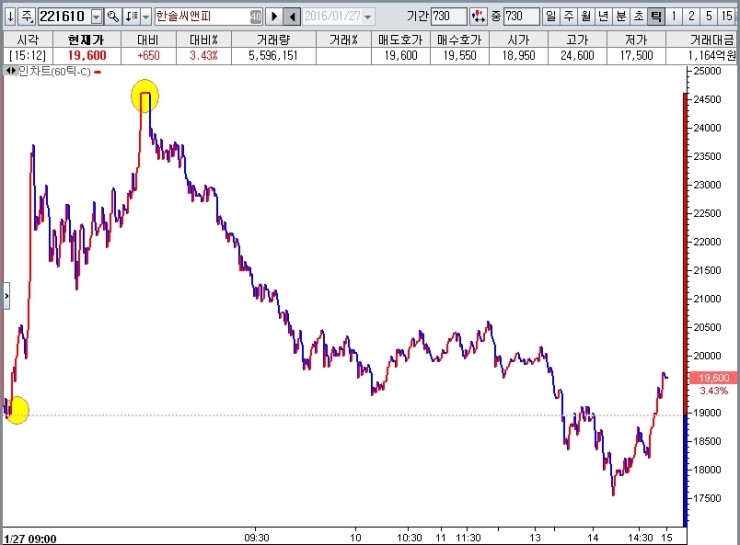Viewport: 740px width, 545px height.
Task: Click the 주 stock type button
Action: coord(27,17)
